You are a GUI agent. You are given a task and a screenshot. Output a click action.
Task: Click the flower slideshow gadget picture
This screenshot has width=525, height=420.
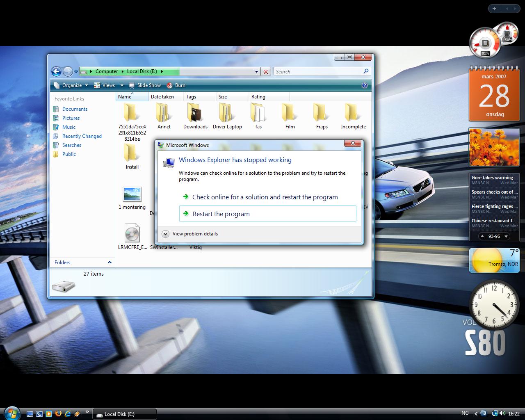pyautogui.click(x=494, y=147)
